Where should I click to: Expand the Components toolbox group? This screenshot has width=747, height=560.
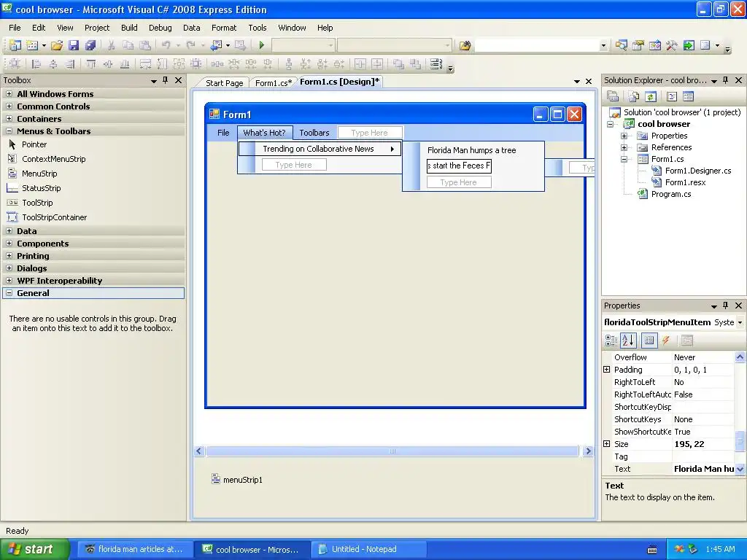pyautogui.click(x=9, y=244)
